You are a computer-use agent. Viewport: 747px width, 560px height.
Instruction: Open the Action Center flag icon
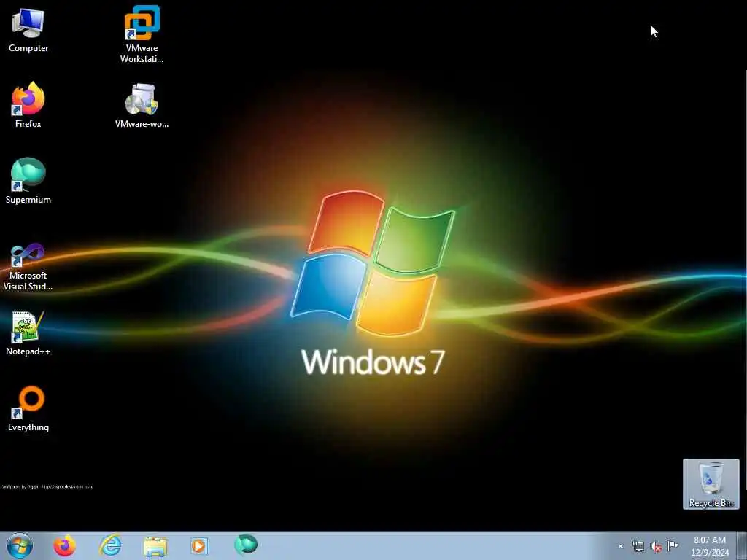click(673, 545)
